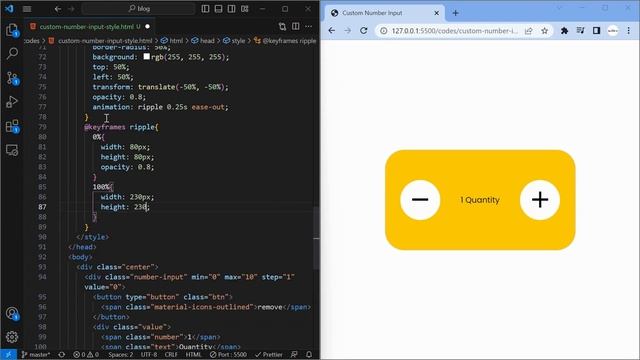Select the style breadcrumb segment
Screen dimensions: 640x360
(x=234, y=40)
